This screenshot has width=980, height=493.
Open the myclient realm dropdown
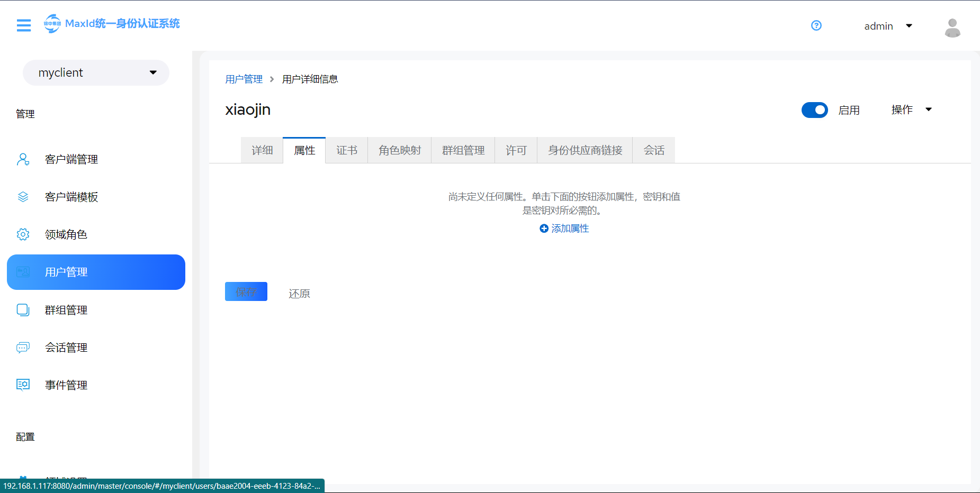point(96,72)
